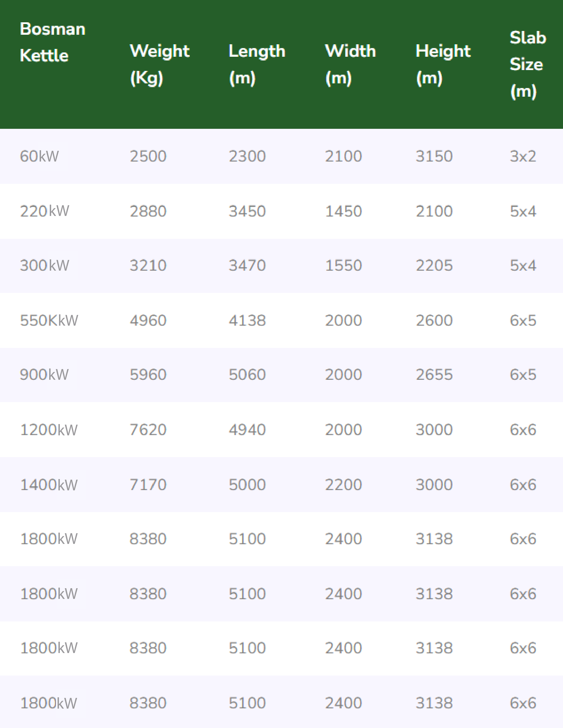
Task: Select the Length (m) header cell
Action: pos(257,64)
